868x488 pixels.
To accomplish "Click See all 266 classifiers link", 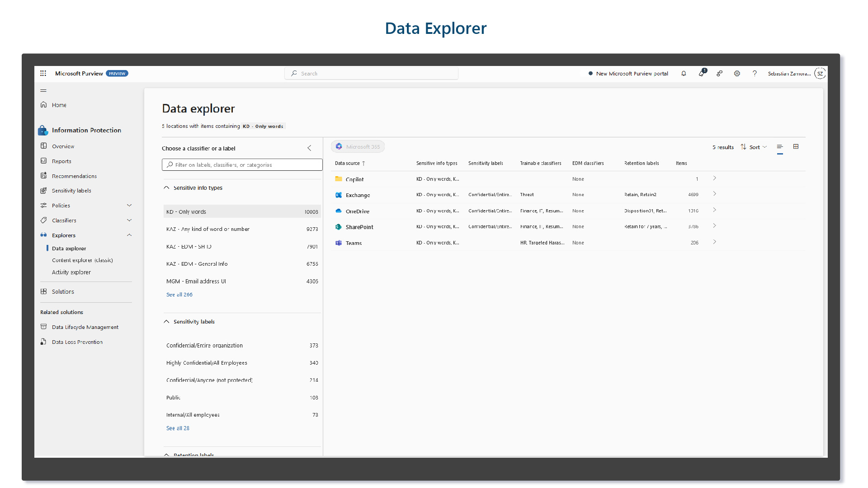I will click(x=179, y=294).
